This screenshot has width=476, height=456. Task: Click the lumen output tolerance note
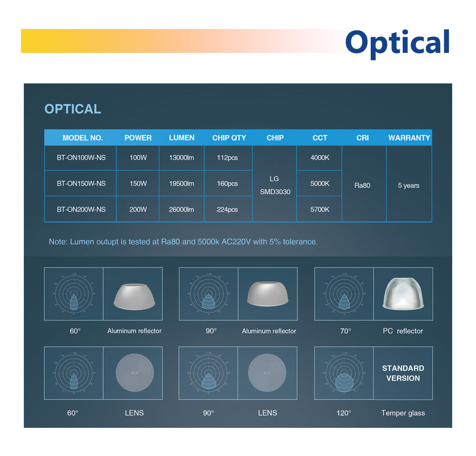click(183, 242)
